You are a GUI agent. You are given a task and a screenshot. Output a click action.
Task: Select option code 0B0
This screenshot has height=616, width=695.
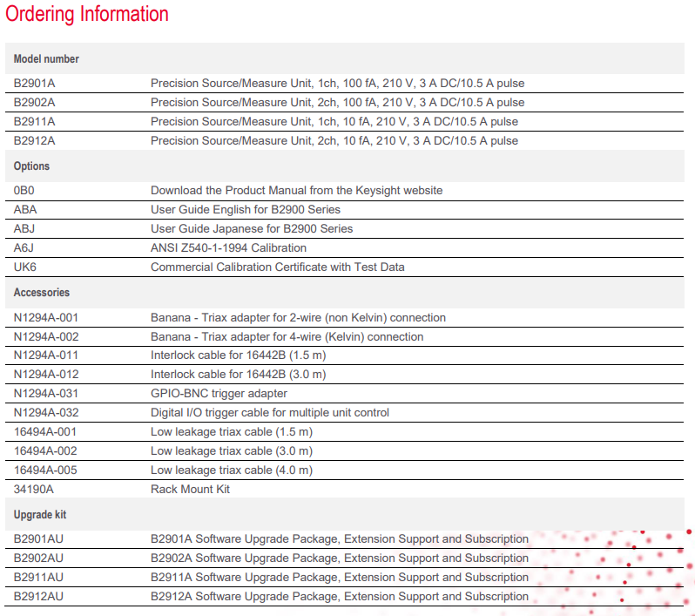tap(24, 191)
